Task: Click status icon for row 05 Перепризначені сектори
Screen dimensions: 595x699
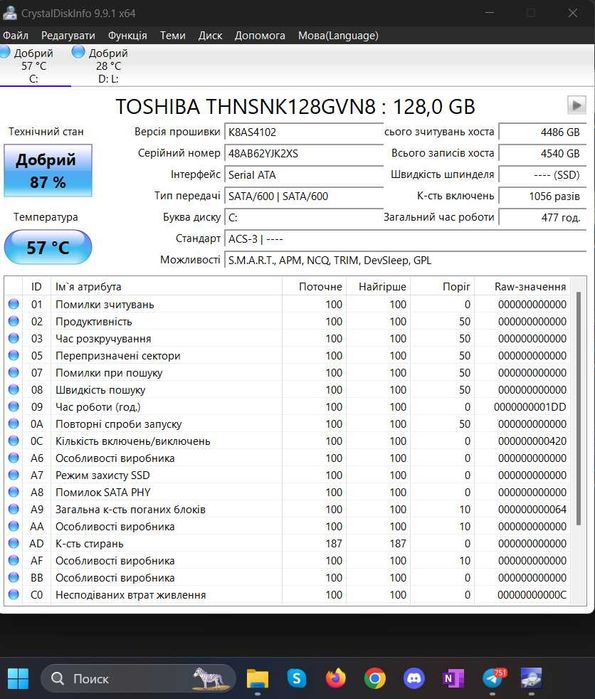Action: pos(13,355)
